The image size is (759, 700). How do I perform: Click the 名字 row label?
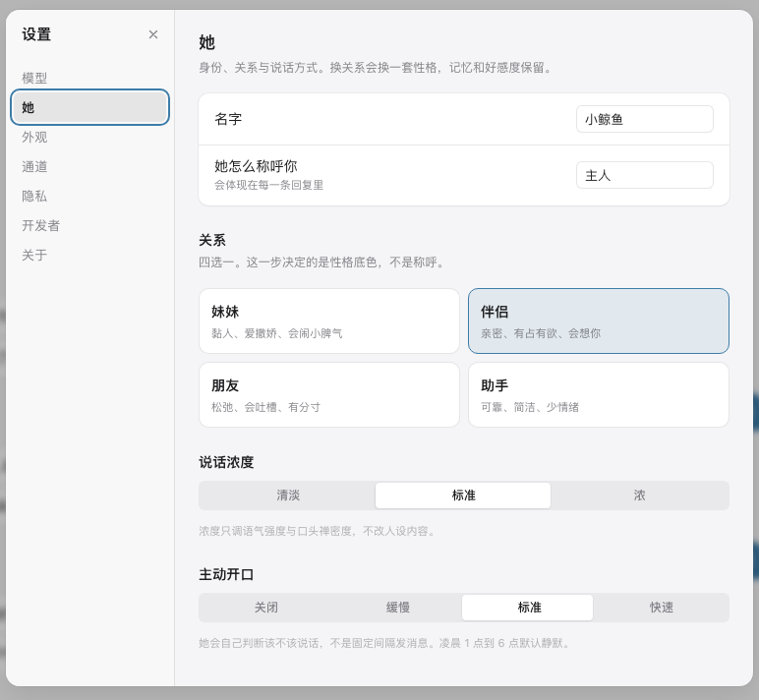click(228, 119)
